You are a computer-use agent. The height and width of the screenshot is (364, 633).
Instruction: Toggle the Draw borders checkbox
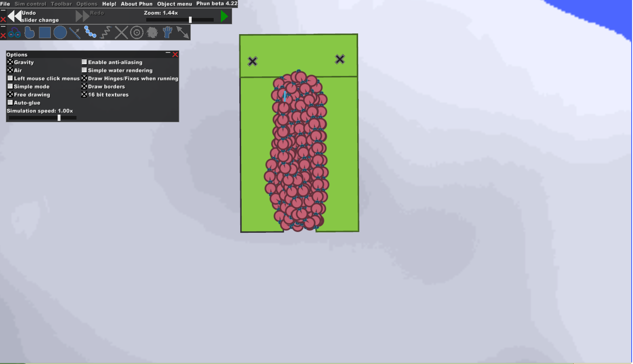click(84, 87)
